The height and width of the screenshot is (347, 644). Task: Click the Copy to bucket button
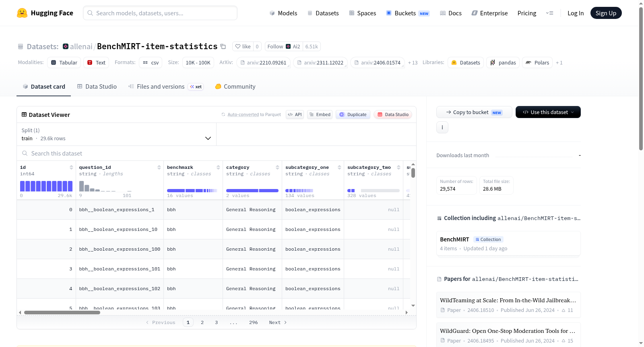point(474,112)
